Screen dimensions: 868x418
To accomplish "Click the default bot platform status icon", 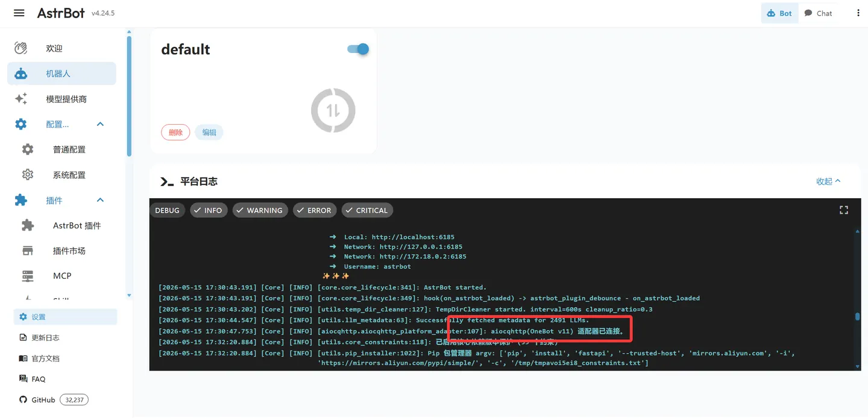I will [333, 110].
